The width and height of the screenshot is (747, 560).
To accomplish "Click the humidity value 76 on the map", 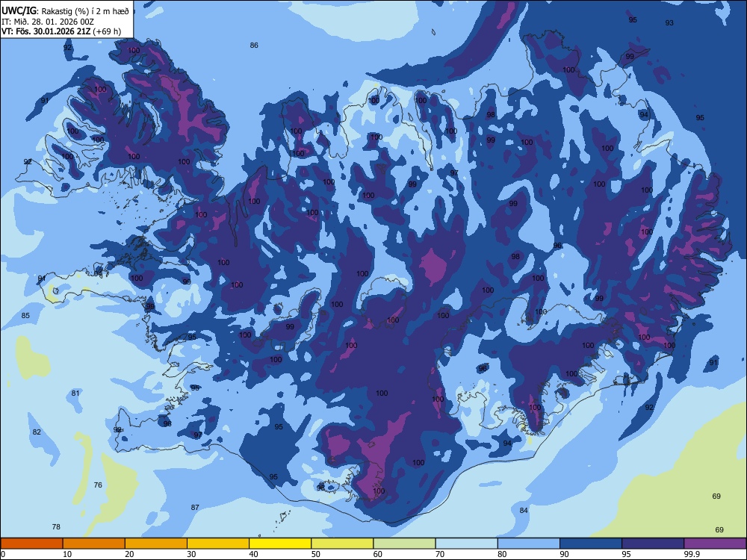I will point(98,485).
